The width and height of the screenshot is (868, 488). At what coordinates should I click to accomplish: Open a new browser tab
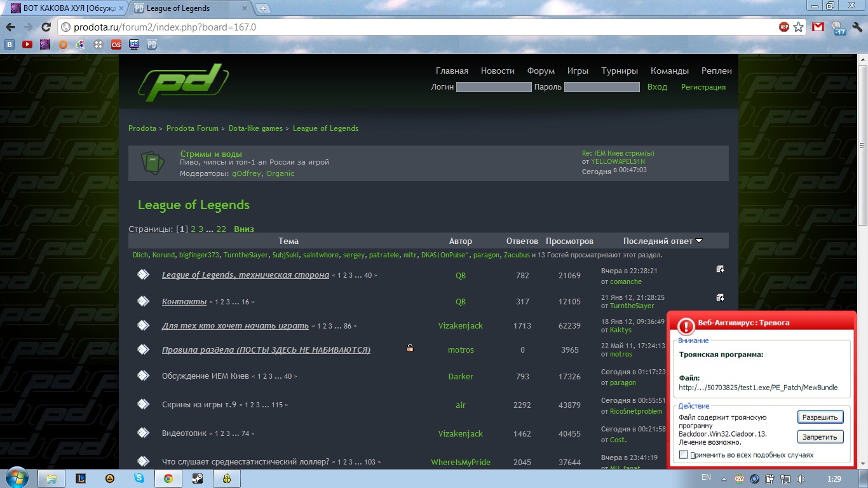(x=263, y=8)
